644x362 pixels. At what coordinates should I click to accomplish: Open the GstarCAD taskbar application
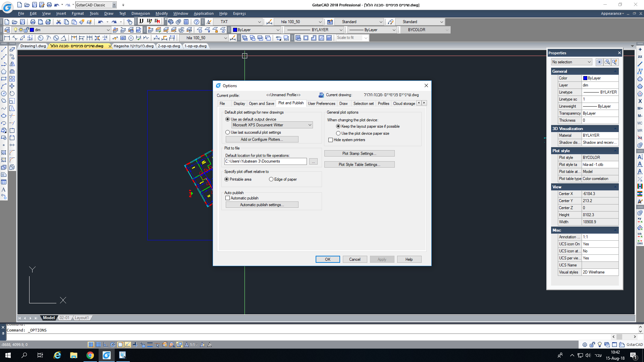106,355
